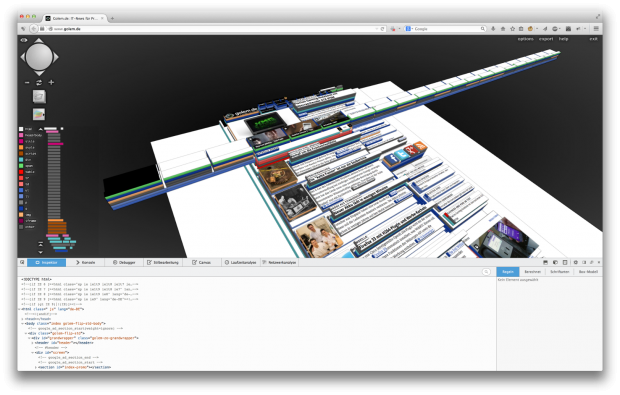Click the cyan div color swatch
The image size is (620, 395).
[x=21, y=160]
